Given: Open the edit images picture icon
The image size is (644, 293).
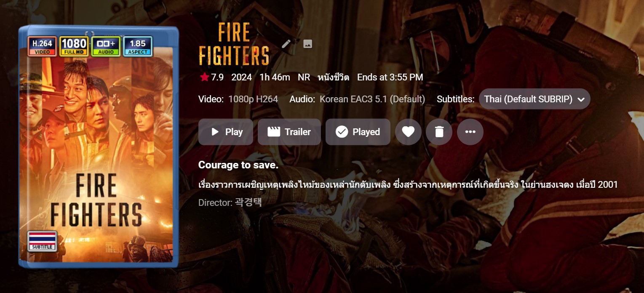Looking at the screenshot, I should 308,44.
